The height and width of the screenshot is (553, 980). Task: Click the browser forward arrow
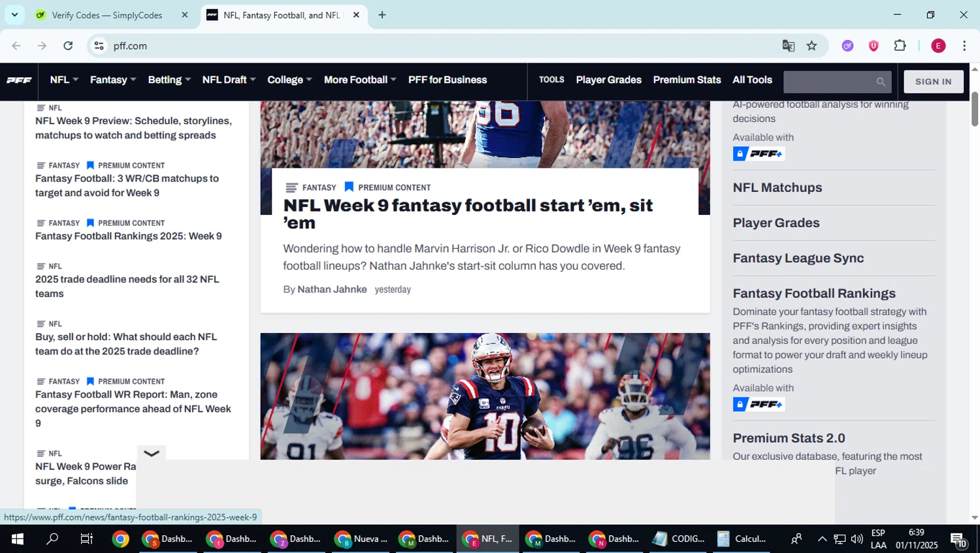click(x=42, y=46)
